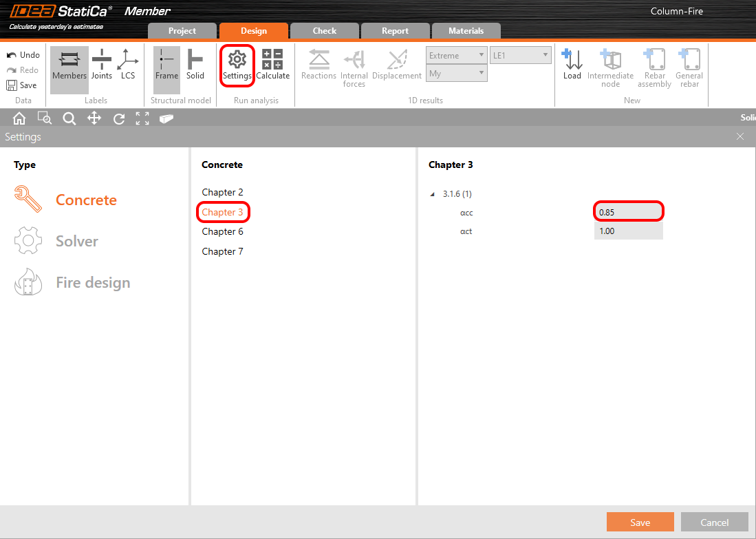
Task: Open the LE1 load case dropdown
Action: tap(521, 56)
